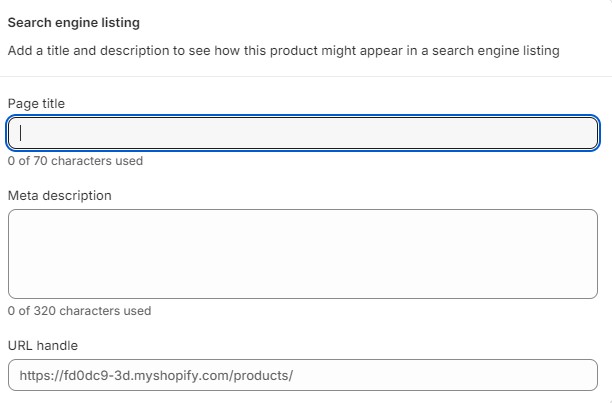Click the 'Search engine listing' heading

(74, 22)
